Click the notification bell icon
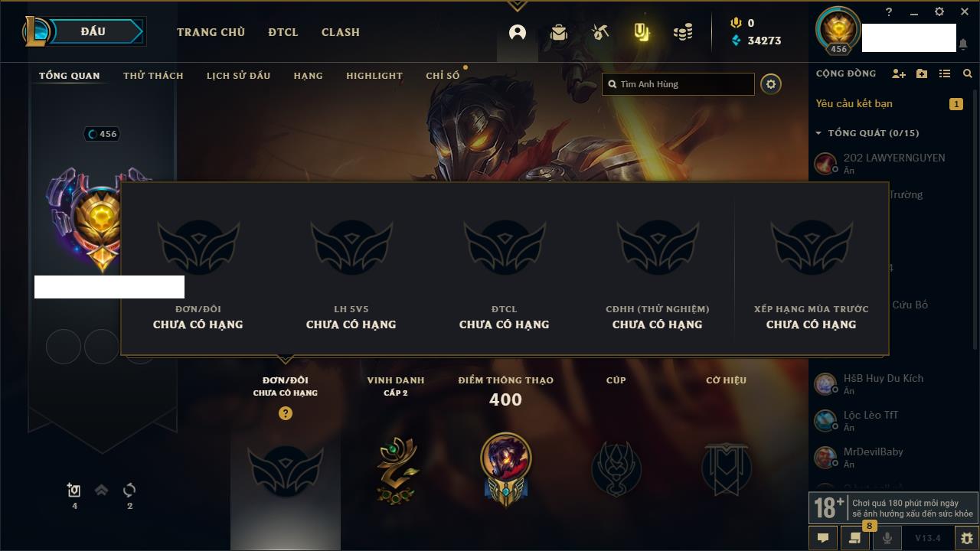 click(x=962, y=44)
